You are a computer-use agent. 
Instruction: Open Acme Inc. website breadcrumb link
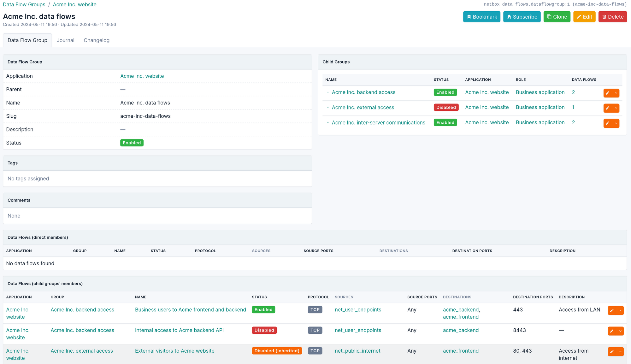[x=75, y=4]
